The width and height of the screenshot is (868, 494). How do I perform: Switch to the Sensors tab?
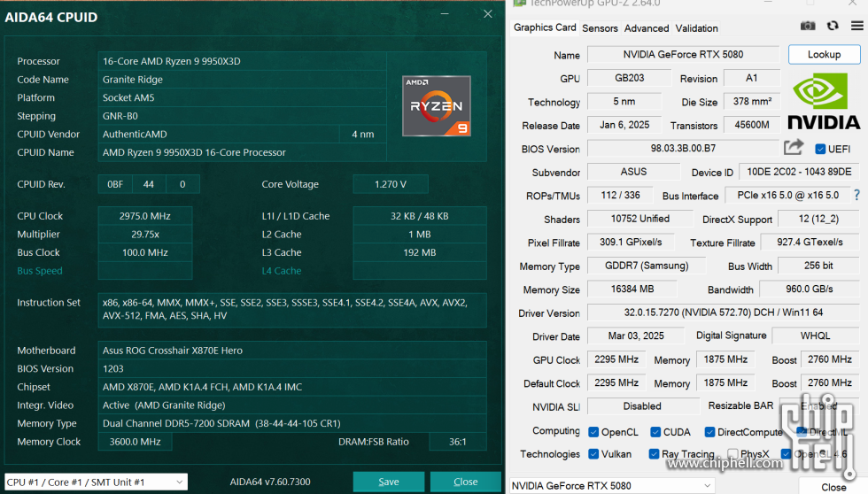pyautogui.click(x=600, y=28)
